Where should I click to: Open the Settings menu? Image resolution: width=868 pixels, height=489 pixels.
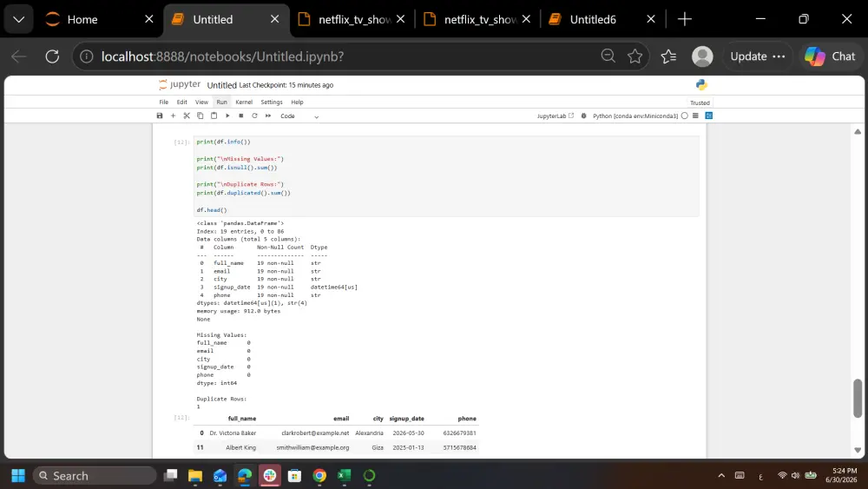pyautogui.click(x=271, y=102)
